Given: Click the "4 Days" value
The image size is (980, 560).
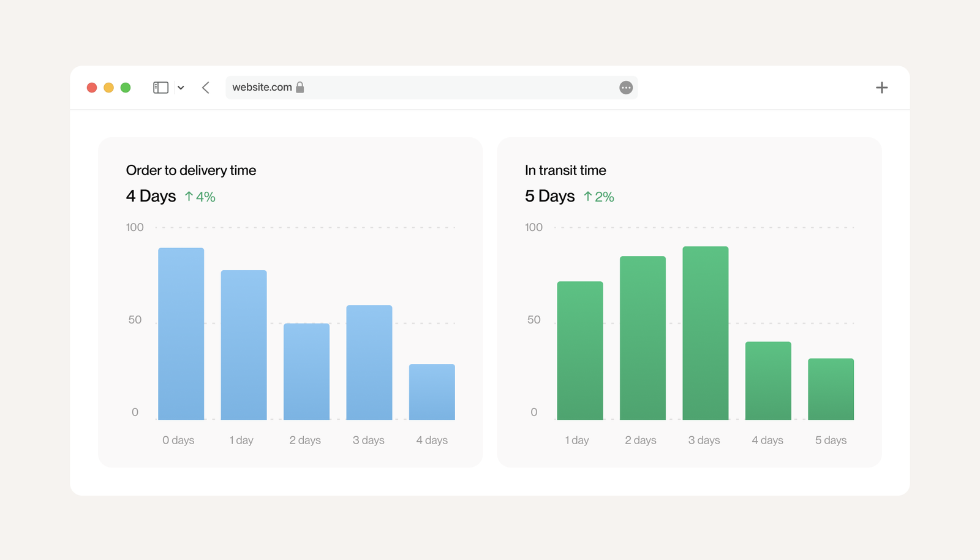Looking at the screenshot, I should pos(151,196).
